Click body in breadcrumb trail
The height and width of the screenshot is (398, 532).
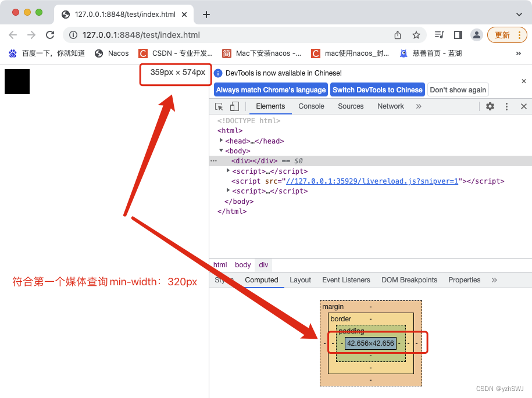pyautogui.click(x=243, y=265)
